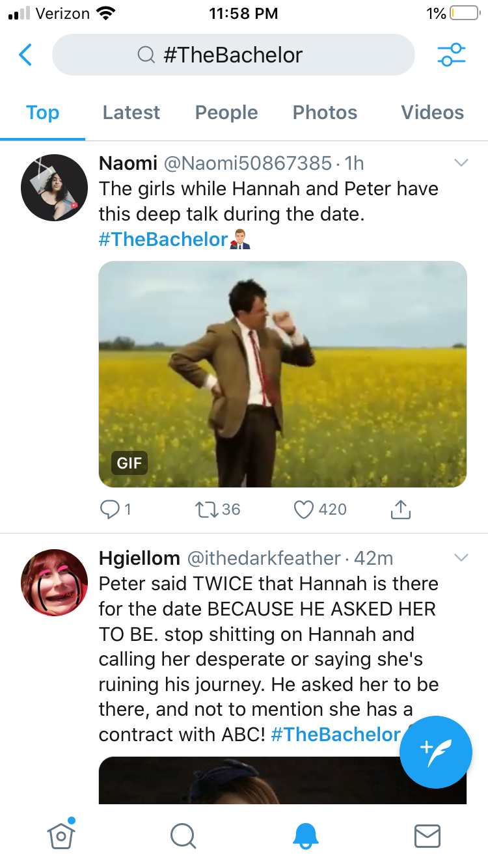Share Naomi's tweet
Screen dimensions: 488x868
(401, 509)
